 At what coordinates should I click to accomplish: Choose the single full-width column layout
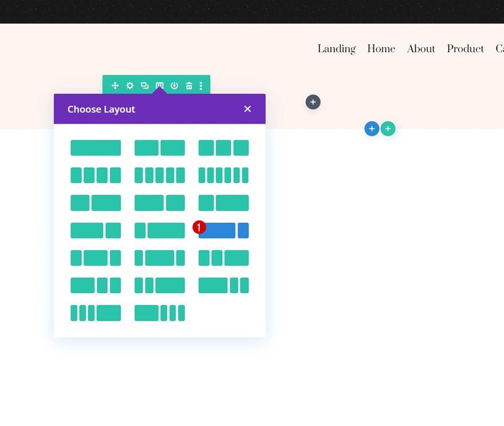pyautogui.click(x=96, y=148)
